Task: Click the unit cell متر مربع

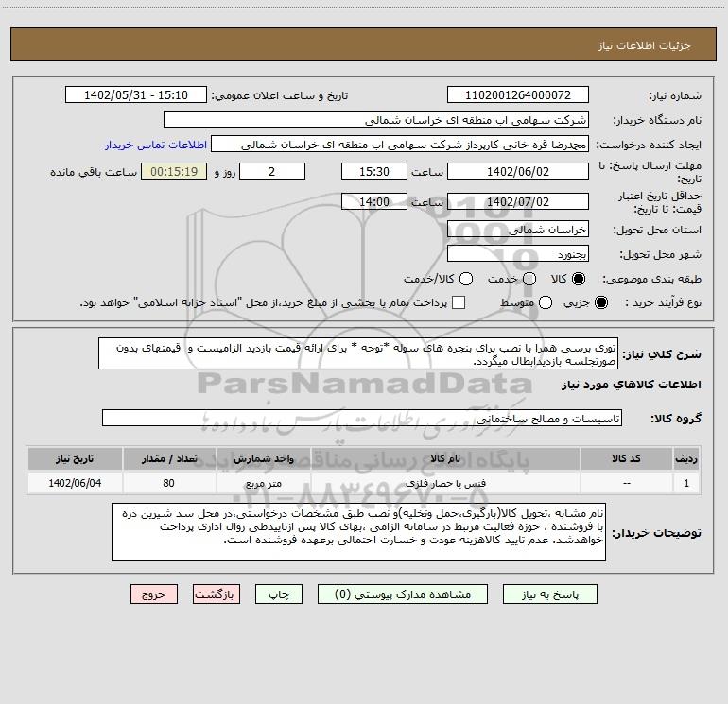Action: tap(263, 483)
